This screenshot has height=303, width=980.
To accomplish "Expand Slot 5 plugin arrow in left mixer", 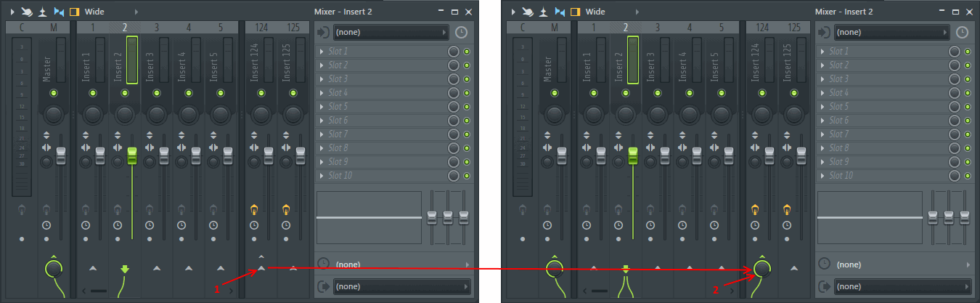I will click(322, 107).
